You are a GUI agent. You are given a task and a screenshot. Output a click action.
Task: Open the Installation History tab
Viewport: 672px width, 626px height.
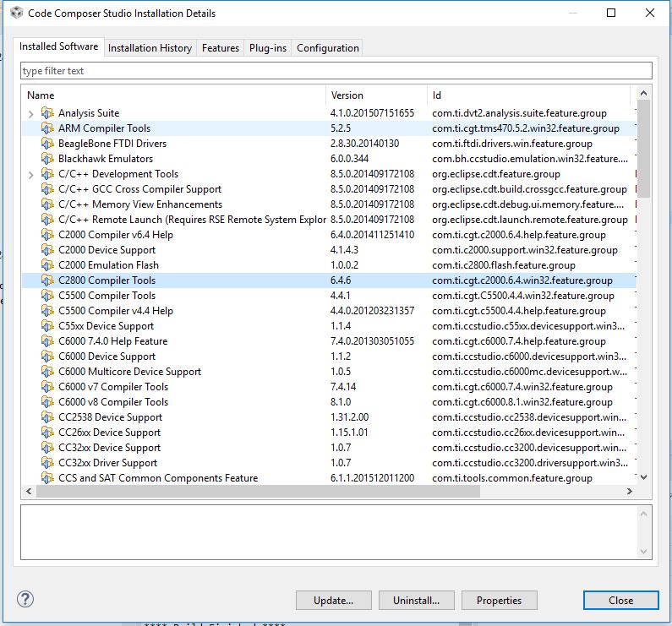150,48
